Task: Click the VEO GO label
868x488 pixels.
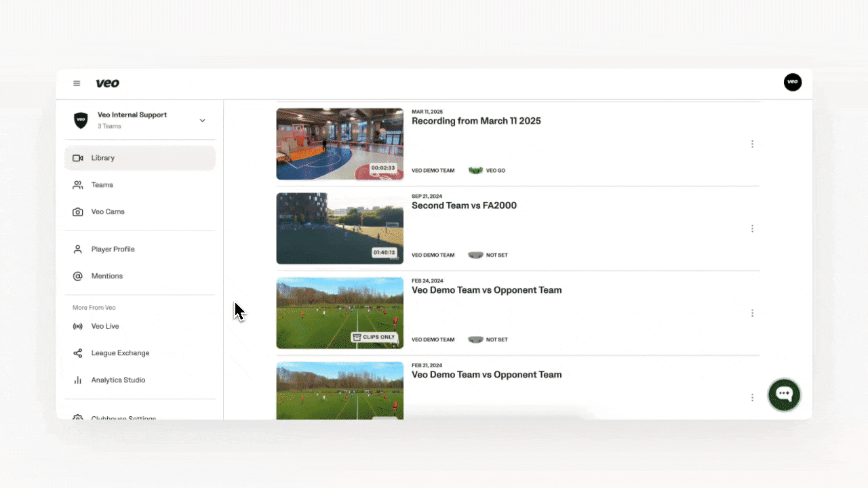Action: click(x=496, y=171)
